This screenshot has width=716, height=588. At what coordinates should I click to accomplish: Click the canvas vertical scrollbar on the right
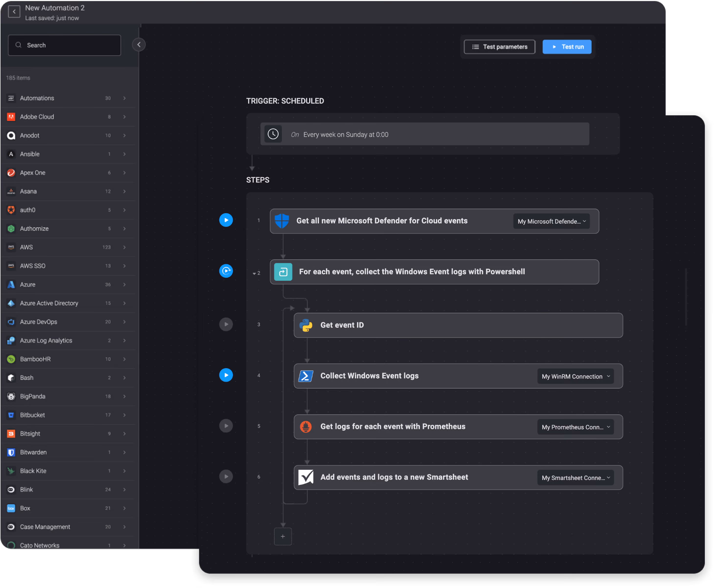pyautogui.click(x=687, y=297)
